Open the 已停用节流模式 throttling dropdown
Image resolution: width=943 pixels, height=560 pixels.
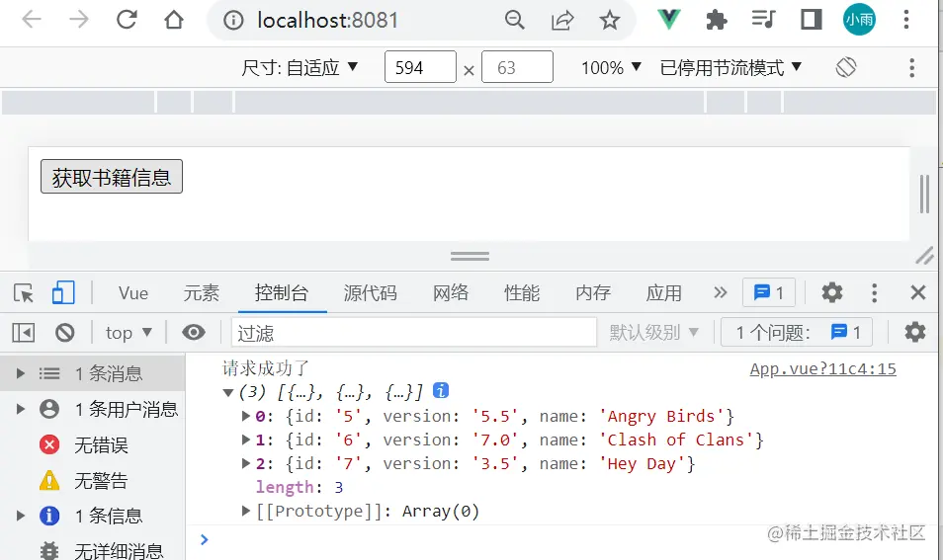[x=731, y=67]
